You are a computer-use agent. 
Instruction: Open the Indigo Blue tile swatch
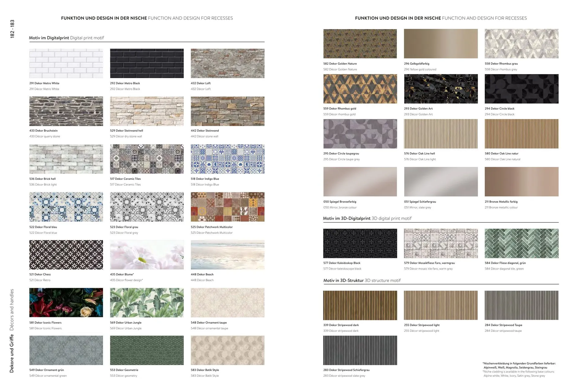[228, 159]
